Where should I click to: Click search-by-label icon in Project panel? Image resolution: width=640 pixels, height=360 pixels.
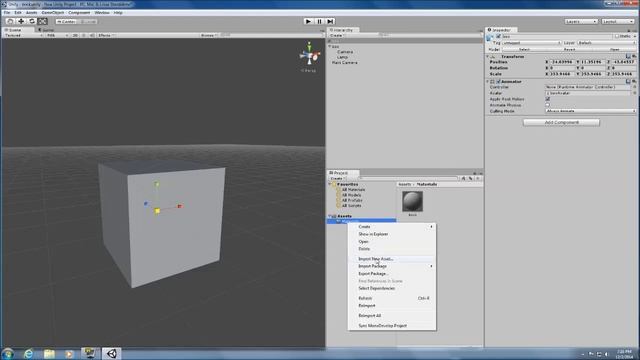click(x=471, y=178)
